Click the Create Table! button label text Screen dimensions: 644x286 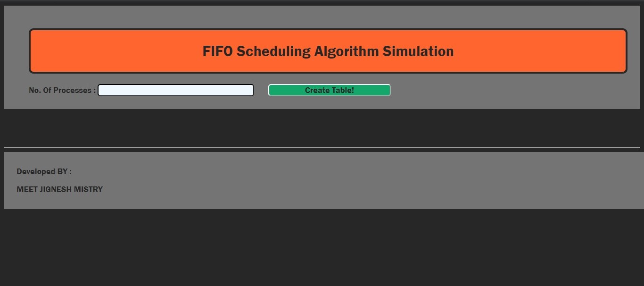[329, 90]
